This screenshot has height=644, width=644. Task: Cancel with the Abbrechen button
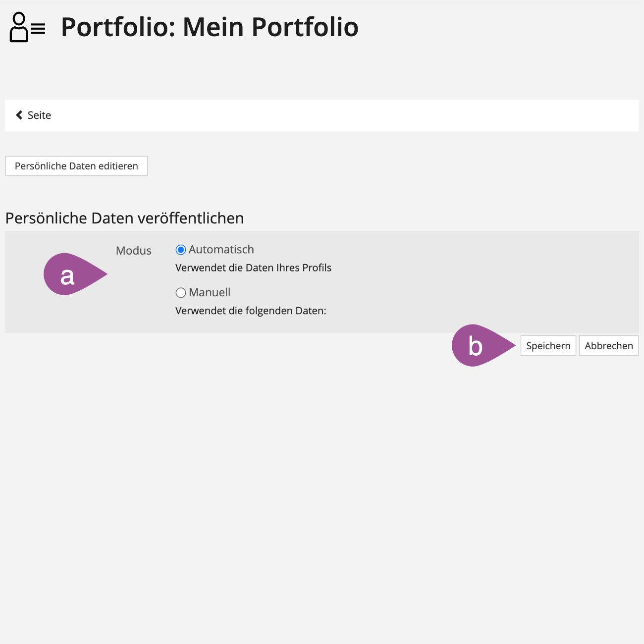(x=609, y=346)
